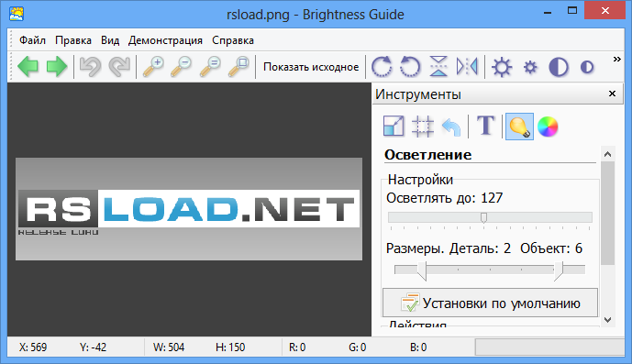This screenshot has height=364, width=632.
Task: Zoom in with the plus magnifier
Action: 153,67
